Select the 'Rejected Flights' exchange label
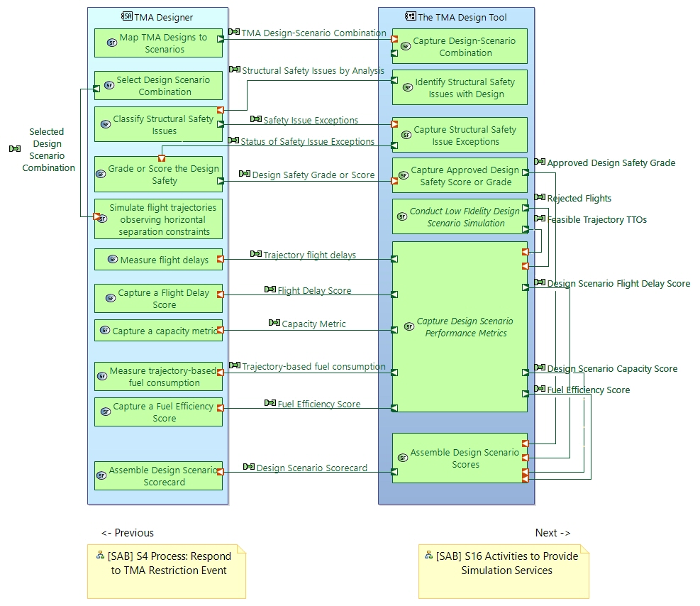This screenshot has height=606, width=700. (x=579, y=198)
